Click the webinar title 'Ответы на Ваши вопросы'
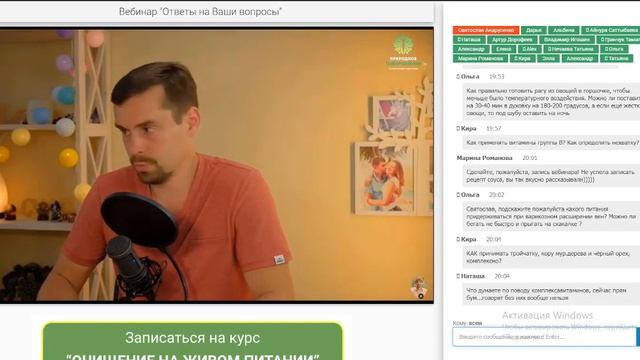Image resolution: width=640 pixels, height=360 pixels. [x=200, y=11]
